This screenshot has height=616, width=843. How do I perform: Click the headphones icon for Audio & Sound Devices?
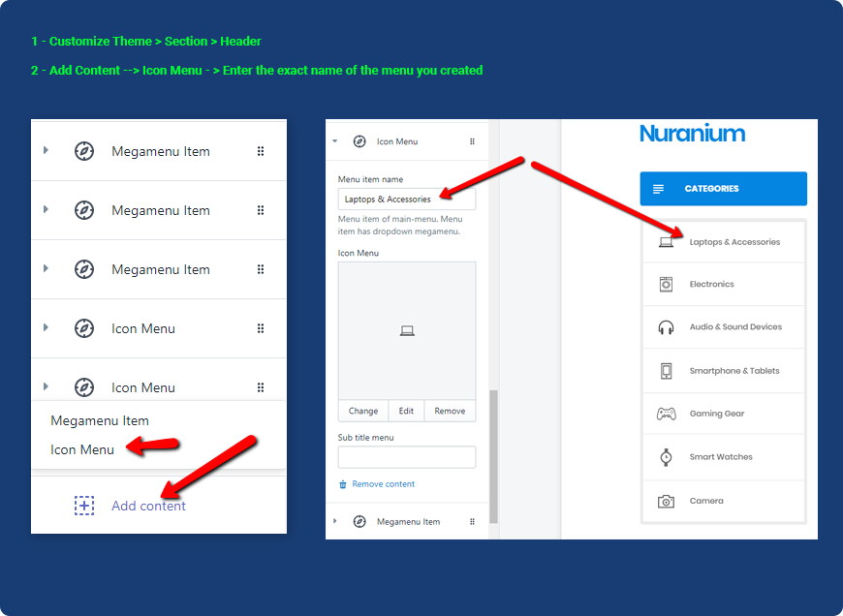[666, 327]
